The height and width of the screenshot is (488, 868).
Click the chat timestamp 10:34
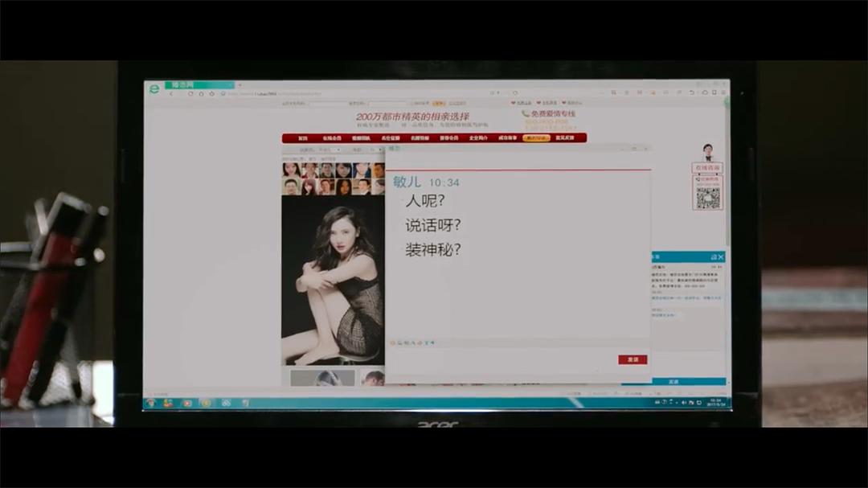[x=444, y=182]
